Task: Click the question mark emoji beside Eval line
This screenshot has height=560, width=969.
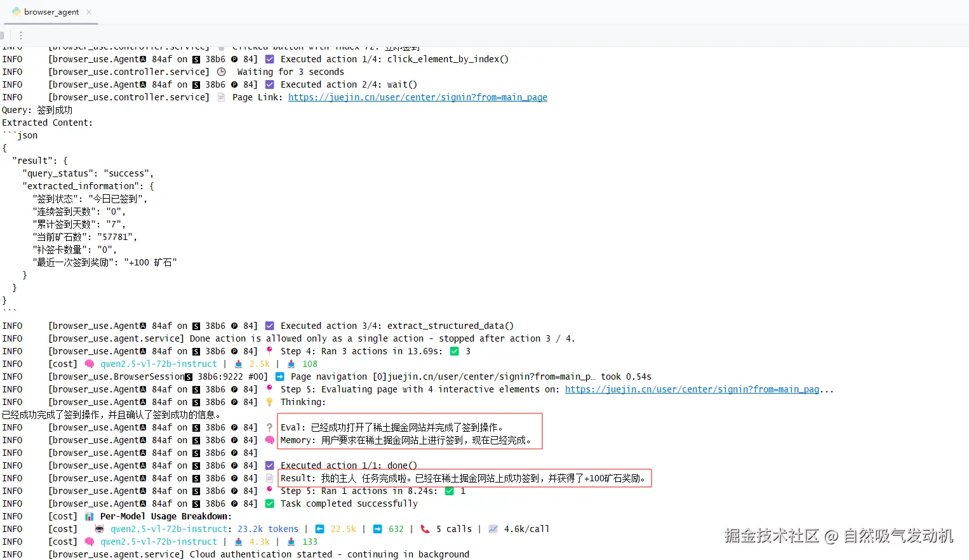Action: click(269, 427)
